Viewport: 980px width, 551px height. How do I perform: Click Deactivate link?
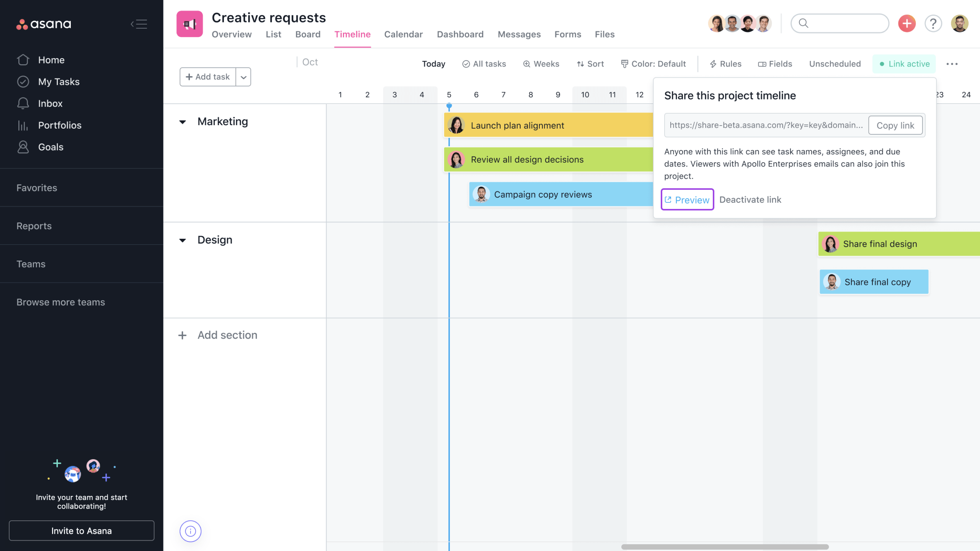pyautogui.click(x=750, y=200)
